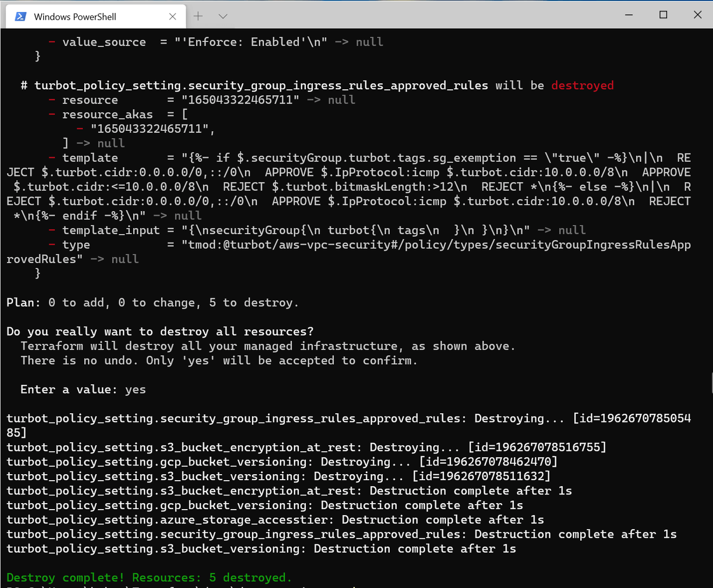Maximize the terminal window
The width and height of the screenshot is (713, 588).
coord(663,15)
